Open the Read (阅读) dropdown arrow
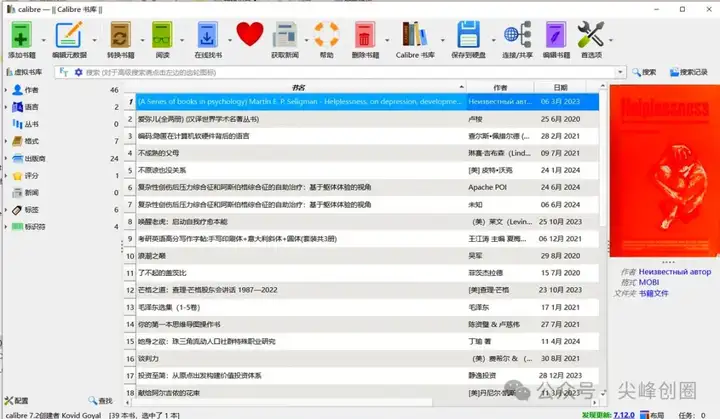Viewport: 720px width, 419px height. click(x=182, y=40)
